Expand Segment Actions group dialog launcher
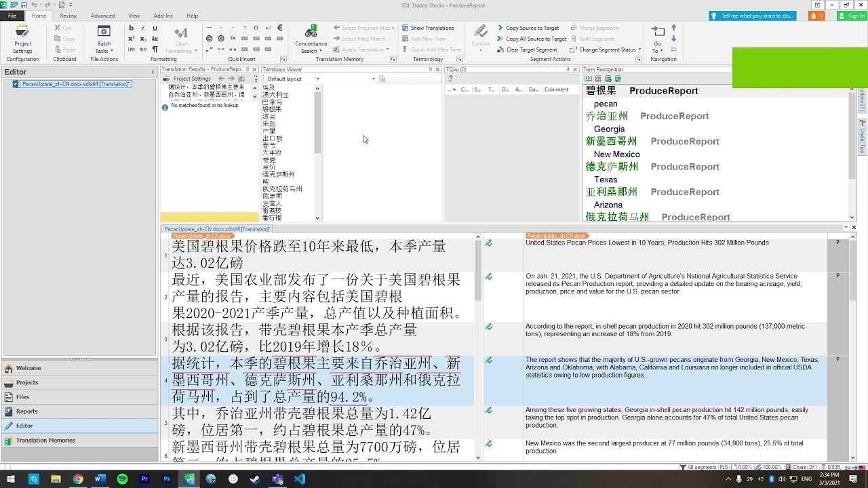The height and width of the screenshot is (488, 868). pyautogui.click(x=640, y=60)
